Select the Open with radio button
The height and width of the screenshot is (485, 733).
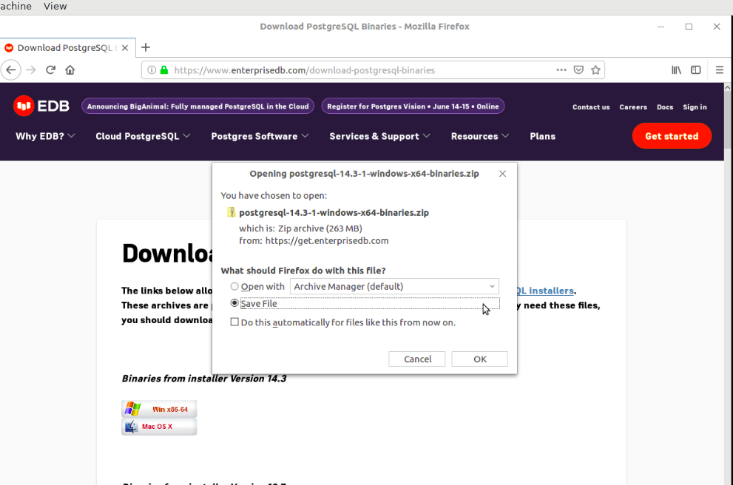(235, 286)
